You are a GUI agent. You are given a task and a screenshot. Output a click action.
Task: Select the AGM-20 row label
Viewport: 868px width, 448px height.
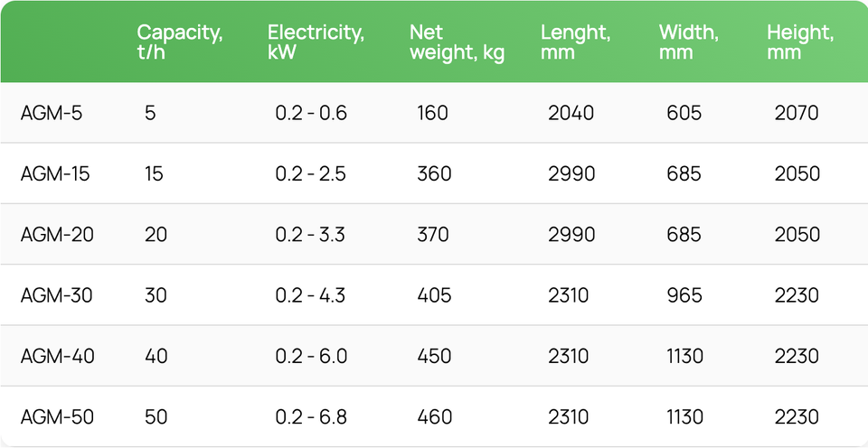tap(57, 235)
